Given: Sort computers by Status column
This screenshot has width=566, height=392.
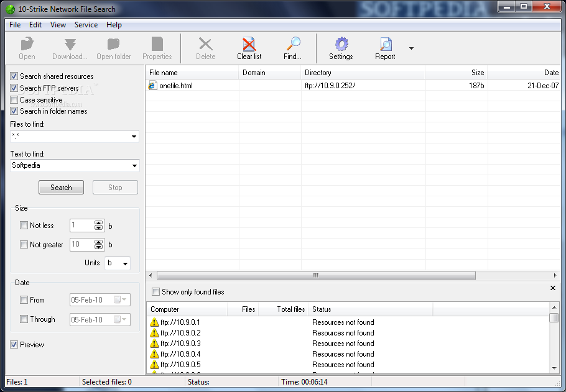Looking at the screenshot, I should (371, 309).
